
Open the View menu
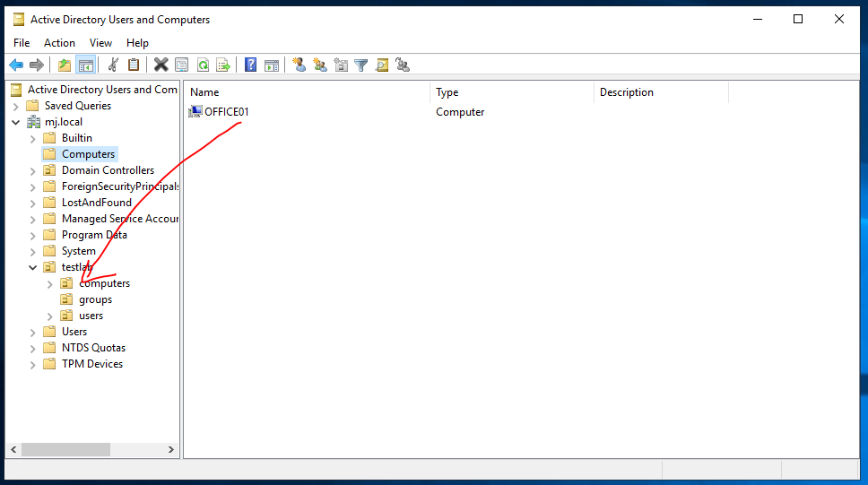pos(100,43)
